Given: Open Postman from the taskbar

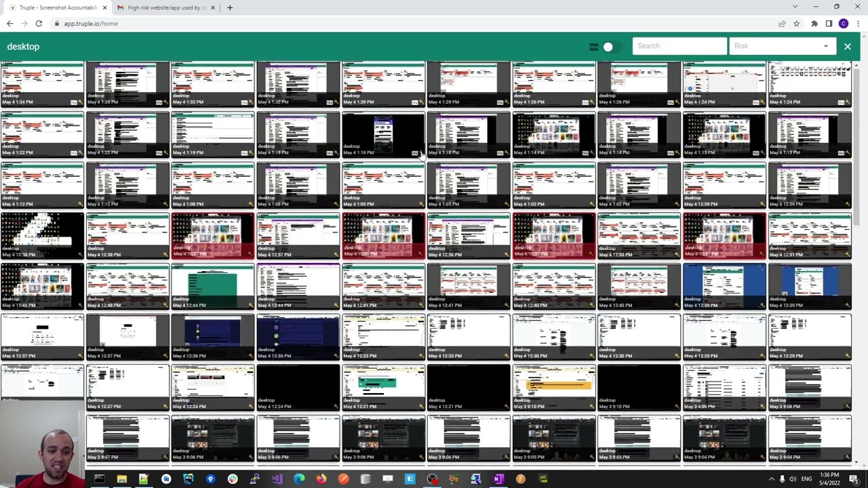Looking at the screenshot, I should click(x=343, y=479).
